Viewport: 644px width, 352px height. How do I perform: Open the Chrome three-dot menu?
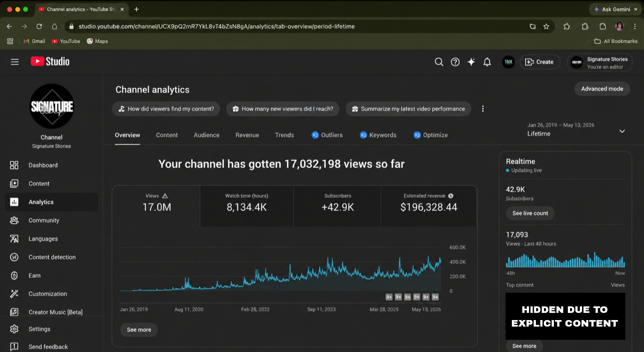coord(635,26)
